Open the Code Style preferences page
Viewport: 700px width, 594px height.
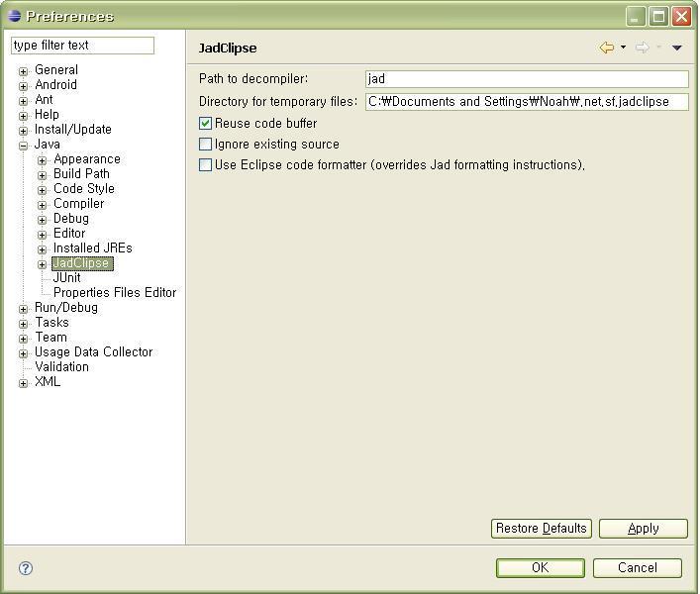(84, 189)
